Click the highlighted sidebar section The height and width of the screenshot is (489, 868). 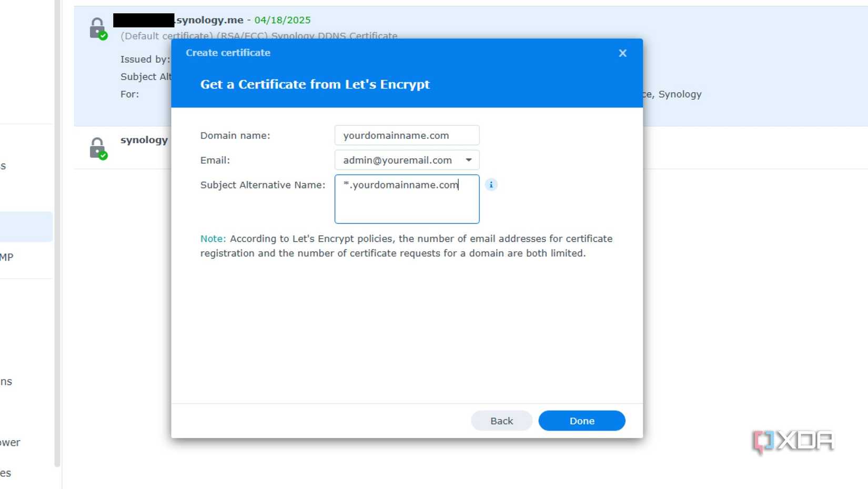(x=26, y=227)
